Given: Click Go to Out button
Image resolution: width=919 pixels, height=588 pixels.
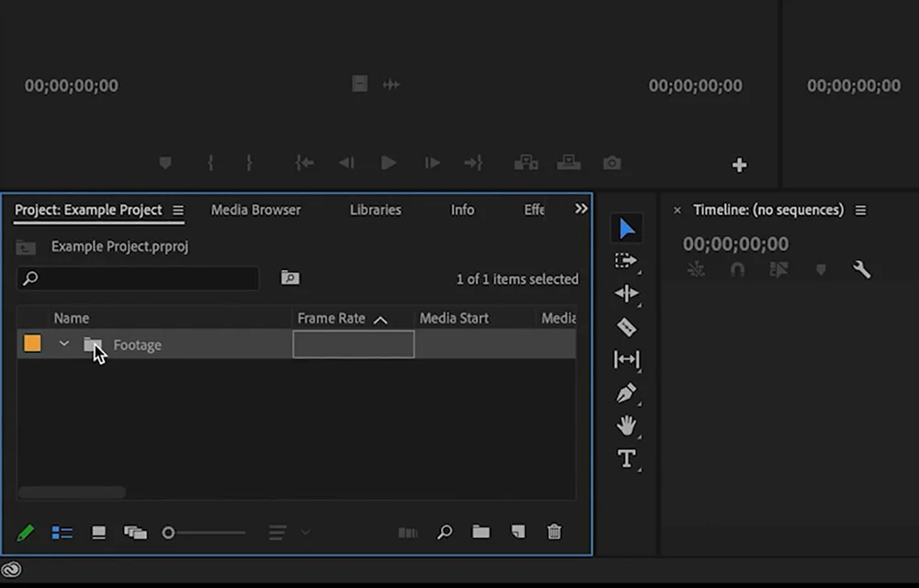Looking at the screenshot, I should (473, 163).
